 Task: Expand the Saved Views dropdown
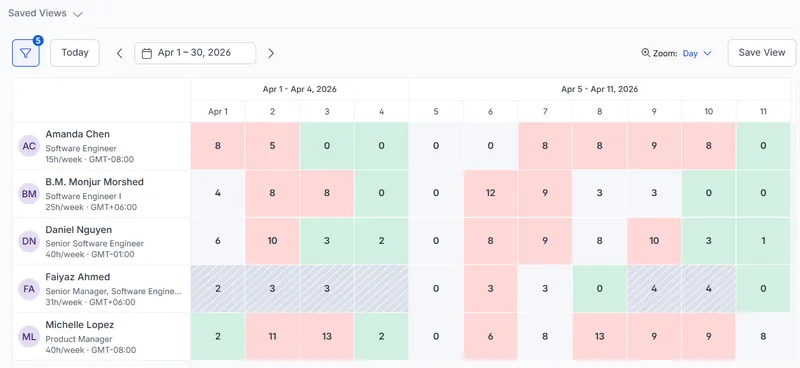coord(45,14)
